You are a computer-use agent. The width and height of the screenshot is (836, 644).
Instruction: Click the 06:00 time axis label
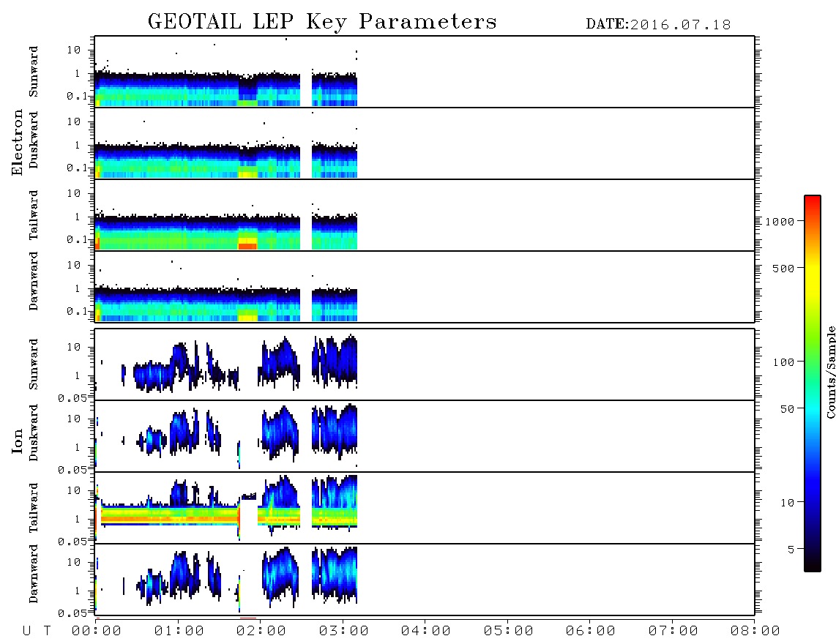click(591, 632)
